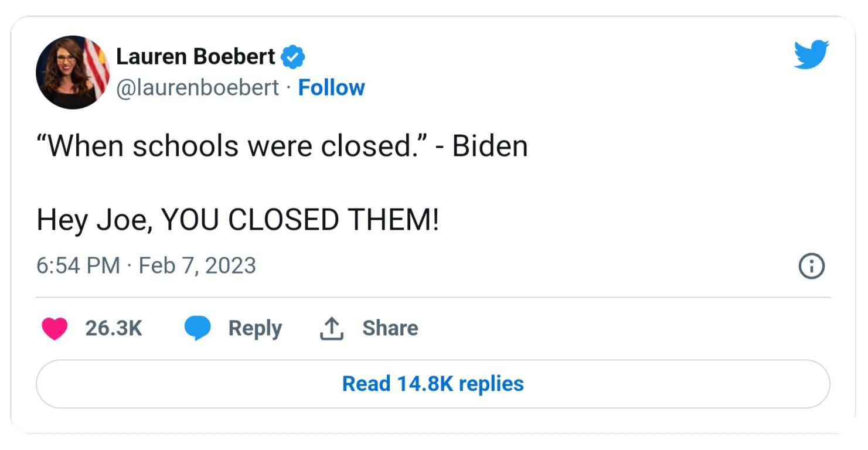Click the pink heart next to 26.3K

[x=55, y=329]
